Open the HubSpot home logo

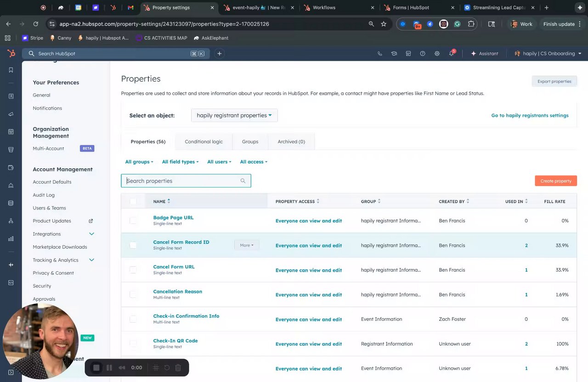tap(11, 53)
